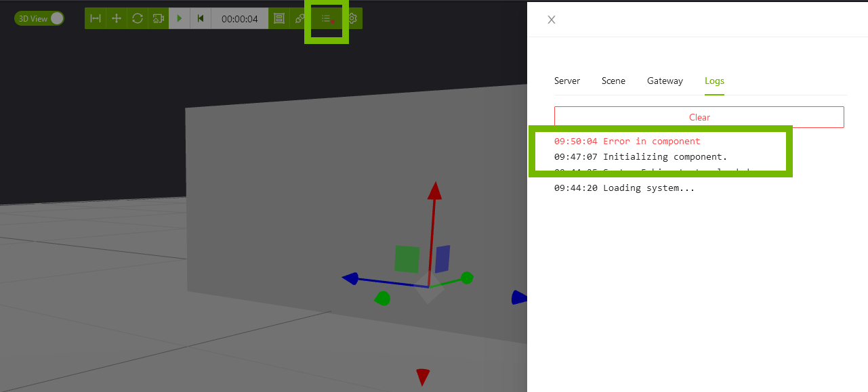Open the camera home view icon
This screenshot has width=868, height=392.
pos(158,18)
